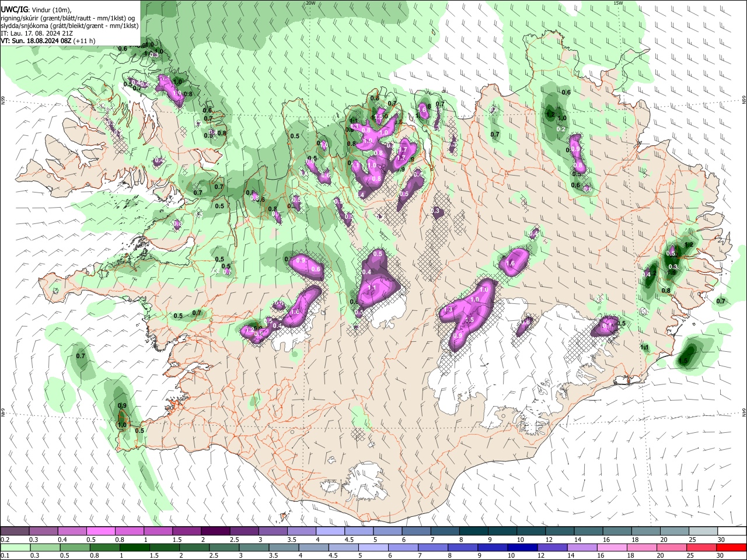Pick the bright red rain swatch after 30
This screenshot has width=747, height=560.
732,547
